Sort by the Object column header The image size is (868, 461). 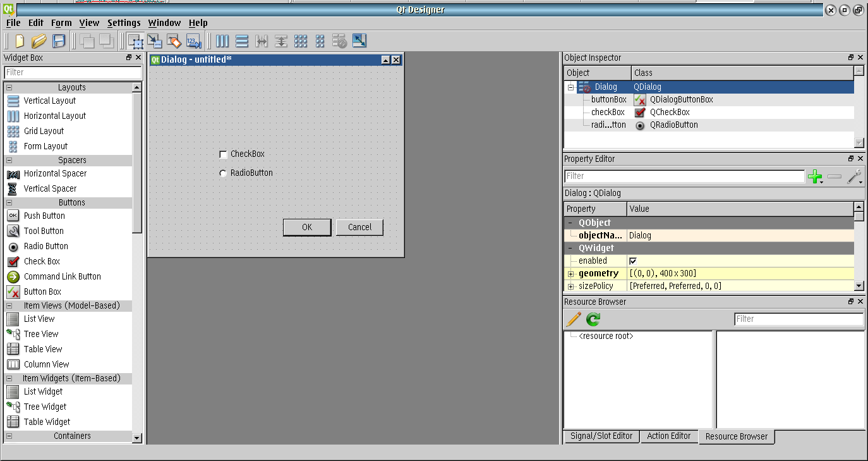point(598,73)
